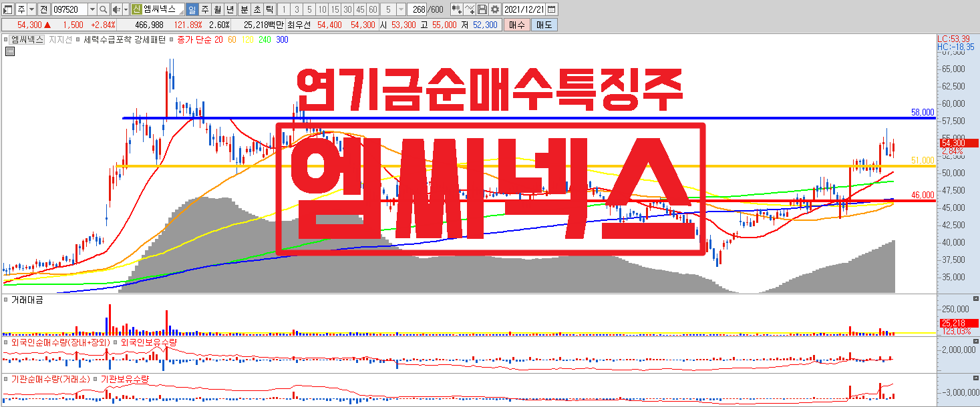Click the 46,000 support line label
The width and height of the screenshot is (980, 407).
click(x=923, y=195)
